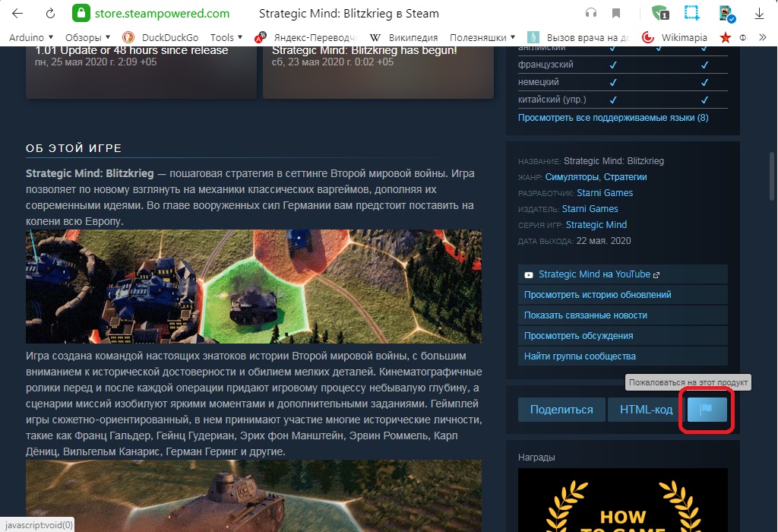Expand the Обзоры bookmarks folder
778x532 pixels.
[87, 37]
